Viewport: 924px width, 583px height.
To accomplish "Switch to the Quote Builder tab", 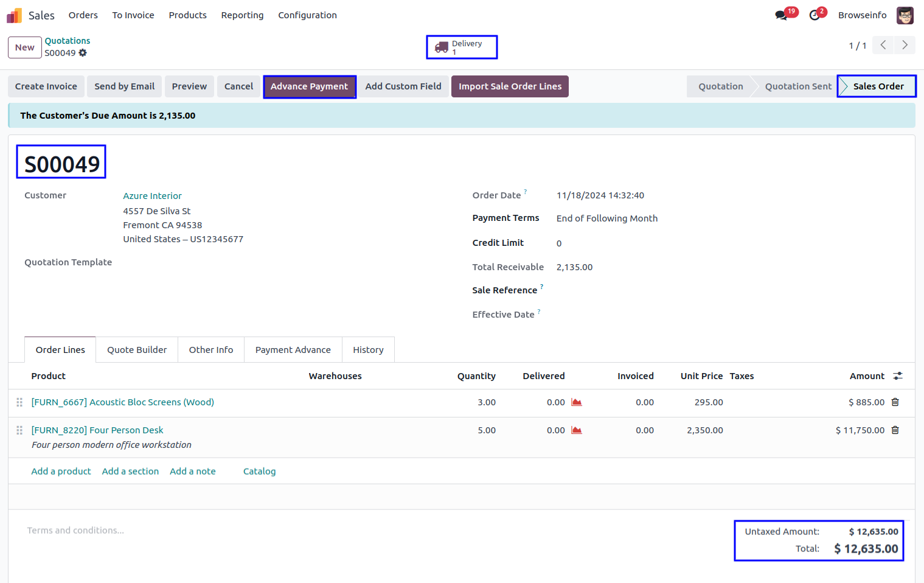I will (x=137, y=350).
